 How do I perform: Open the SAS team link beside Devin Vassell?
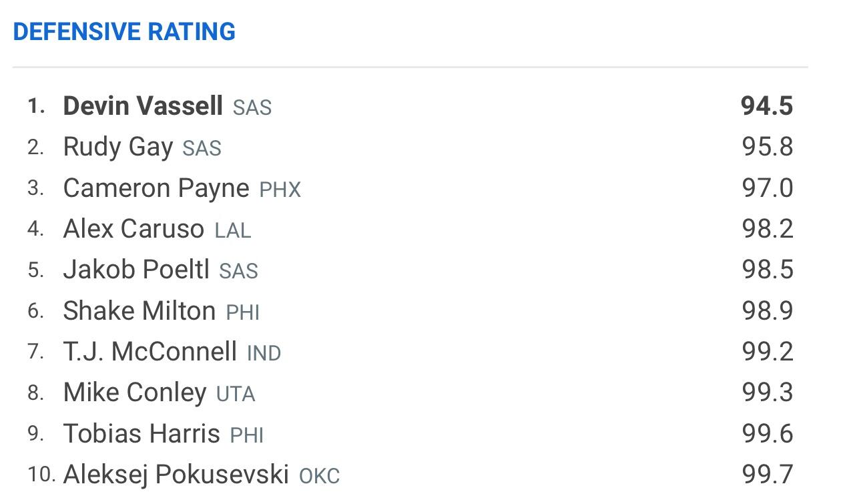pyautogui.click(x=252, y=107)
